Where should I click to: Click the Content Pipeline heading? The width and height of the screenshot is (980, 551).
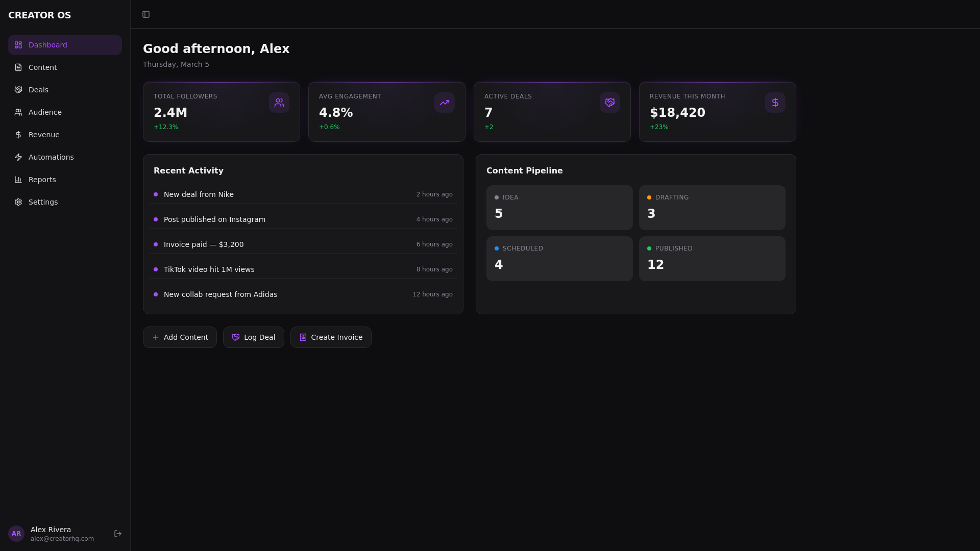point(525,171)
